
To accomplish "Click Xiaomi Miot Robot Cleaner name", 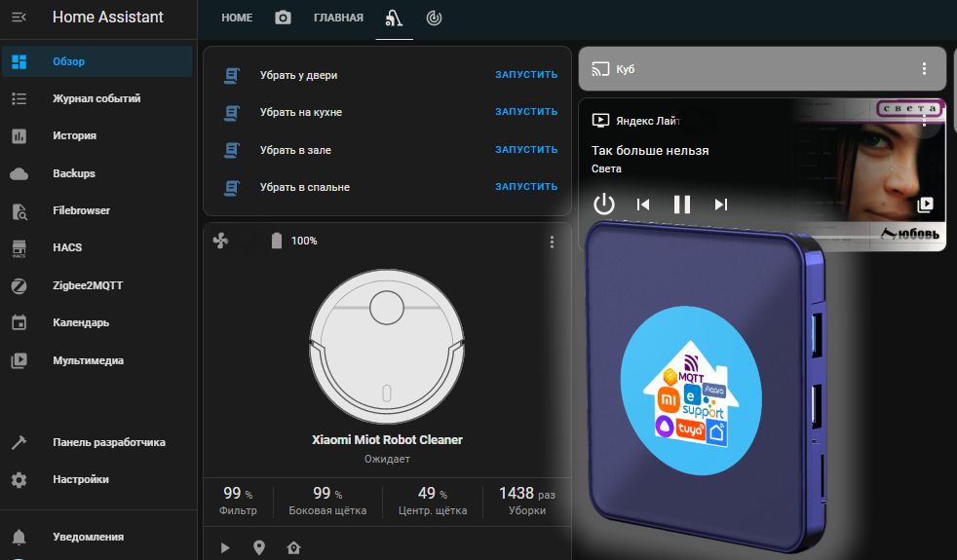I will pos(387,440).
